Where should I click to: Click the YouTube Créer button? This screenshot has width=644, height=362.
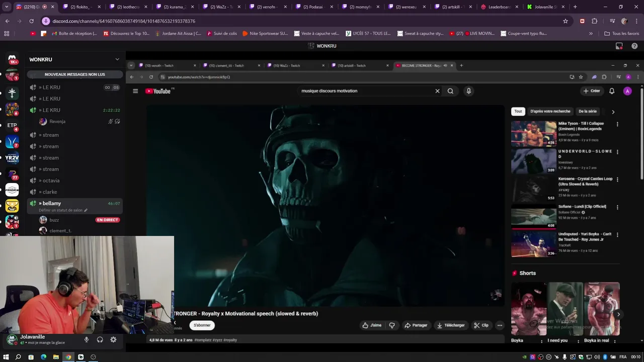(592, 91)
